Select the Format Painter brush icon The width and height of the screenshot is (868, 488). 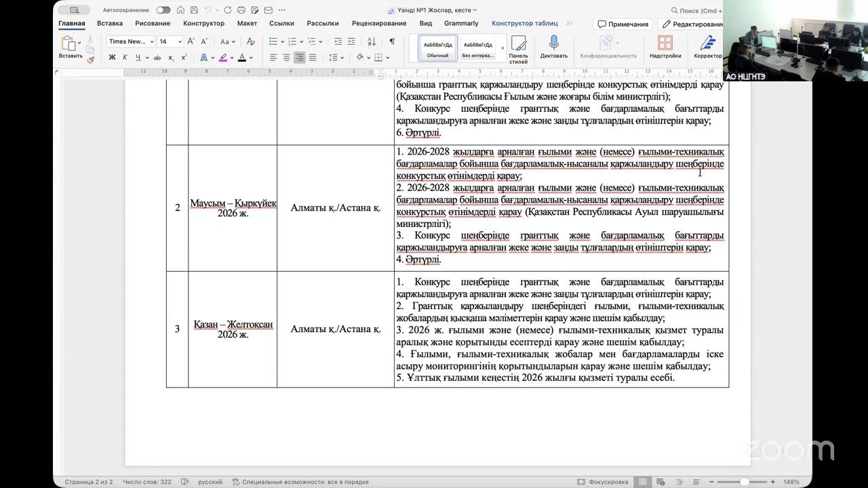coord(91,60)
